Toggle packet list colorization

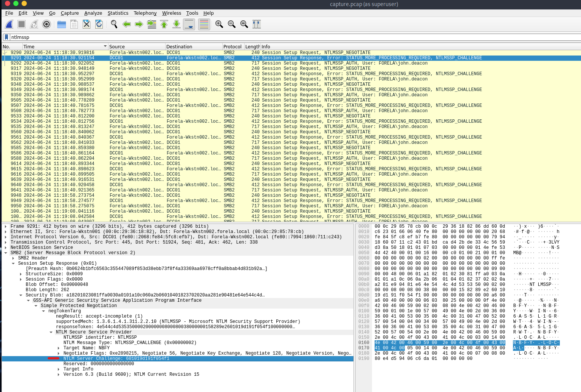(204, 24)
